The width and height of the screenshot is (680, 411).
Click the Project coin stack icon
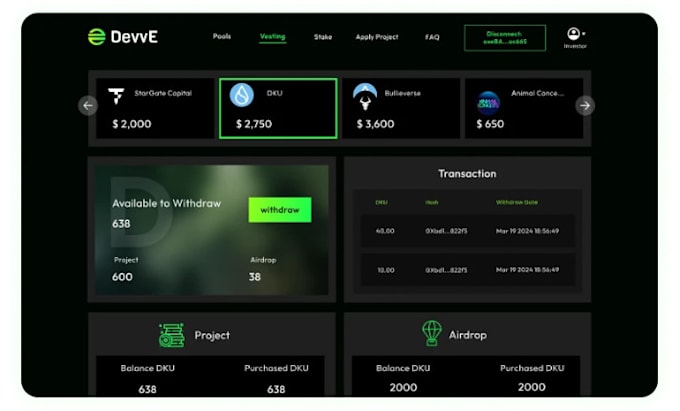click(x=171, y=335)
